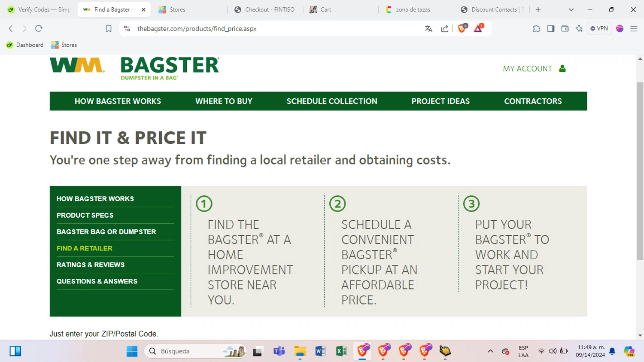The image size is (644, 362).
Task: Toggle the Brave VPN button
Action: pos(599,28)
